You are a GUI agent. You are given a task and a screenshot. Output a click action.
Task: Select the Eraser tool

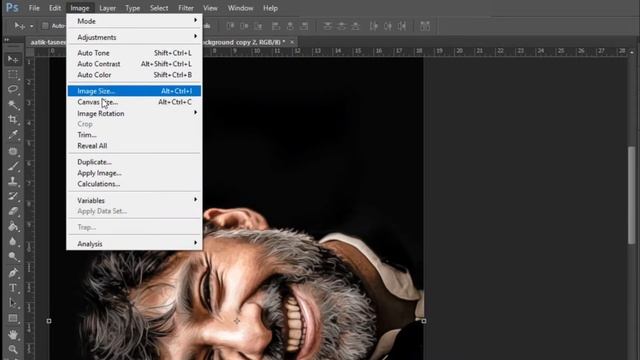point(13,211)
